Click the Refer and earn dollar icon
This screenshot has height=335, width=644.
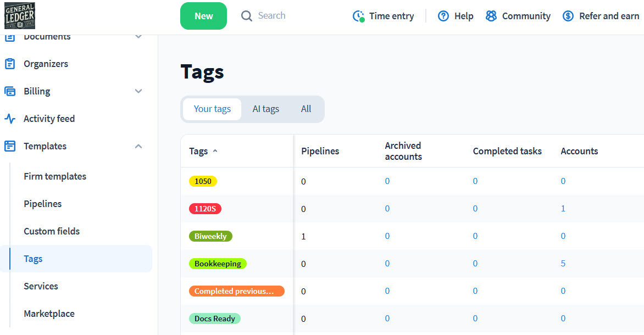[568, 16]
